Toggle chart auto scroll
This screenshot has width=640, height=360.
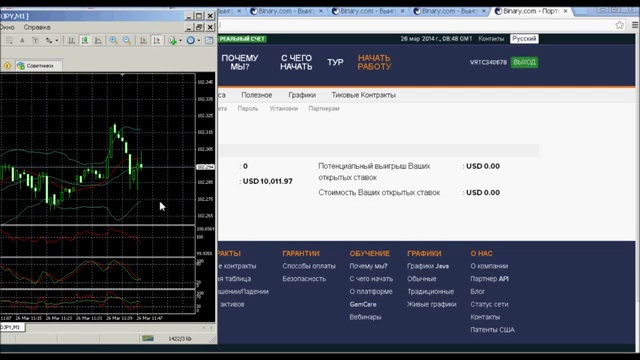click(143, 40)
